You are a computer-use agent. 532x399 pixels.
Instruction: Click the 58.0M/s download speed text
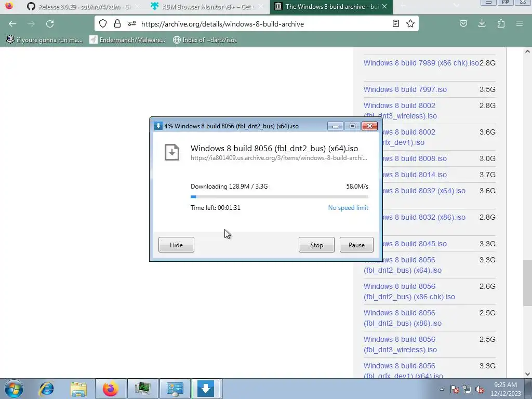[x=357, y=187]
